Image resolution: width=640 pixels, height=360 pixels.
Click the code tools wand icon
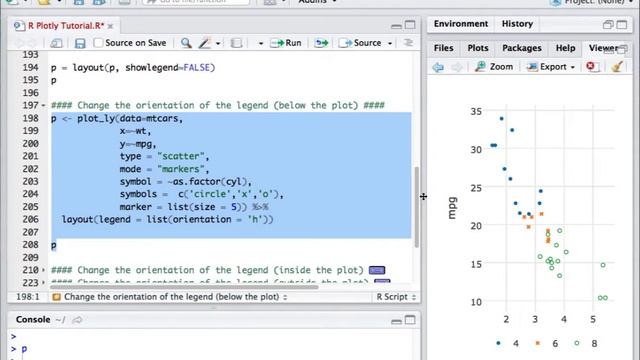[204, 43]
